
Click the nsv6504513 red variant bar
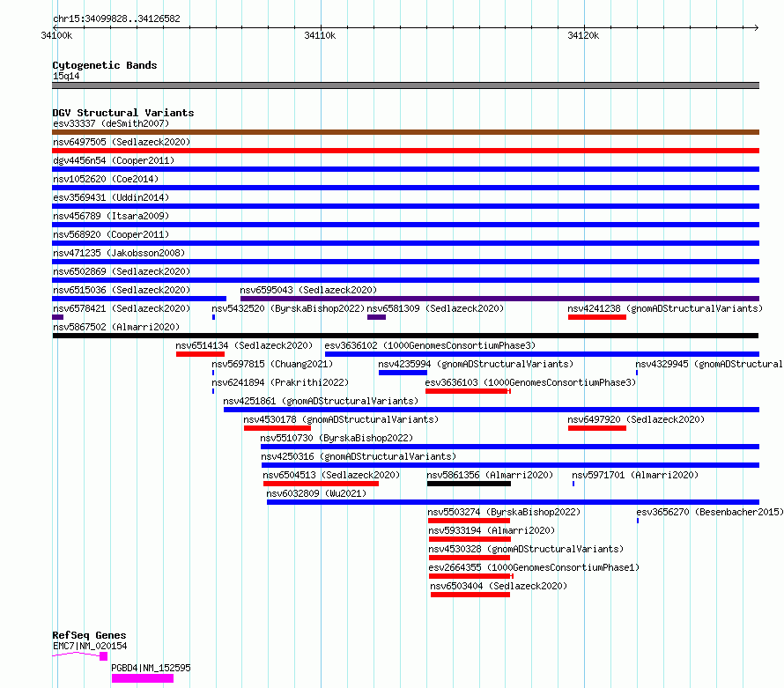(321, 484)
